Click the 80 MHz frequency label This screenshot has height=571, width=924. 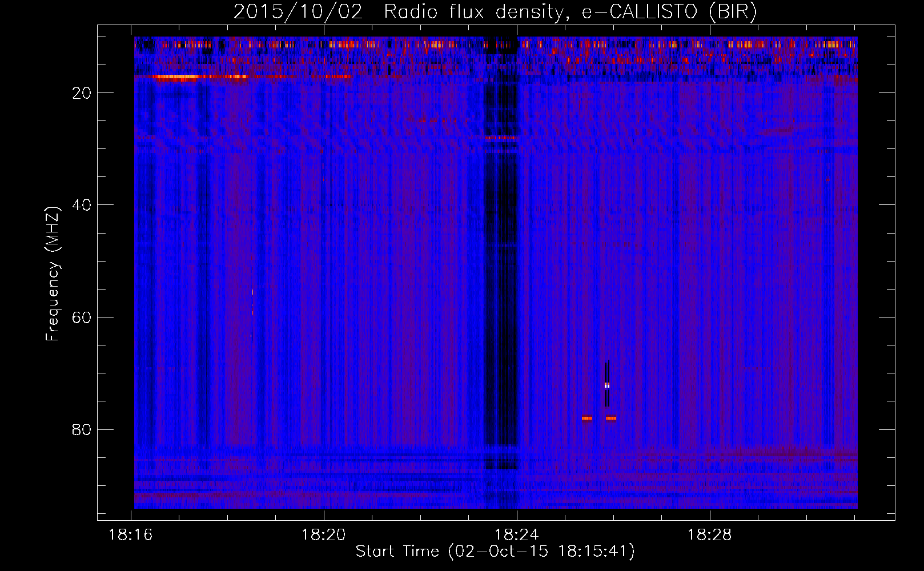82,429
